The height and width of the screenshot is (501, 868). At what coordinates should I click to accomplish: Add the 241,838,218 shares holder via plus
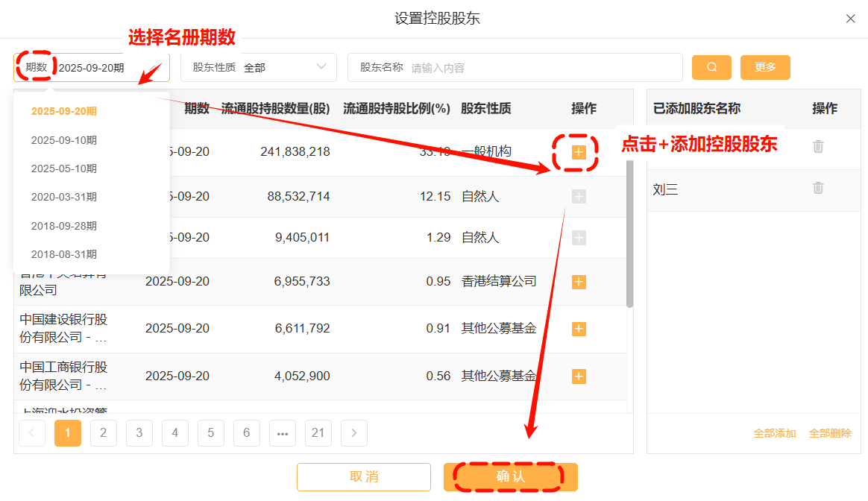coord(579,151)
